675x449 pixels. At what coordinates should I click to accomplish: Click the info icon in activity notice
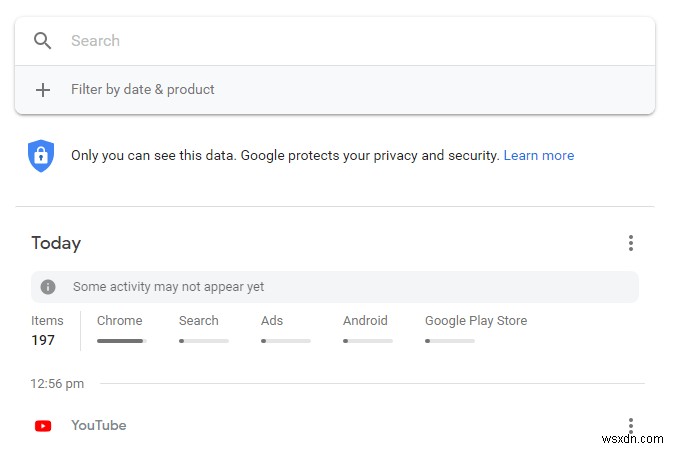[x=48, y=287]
